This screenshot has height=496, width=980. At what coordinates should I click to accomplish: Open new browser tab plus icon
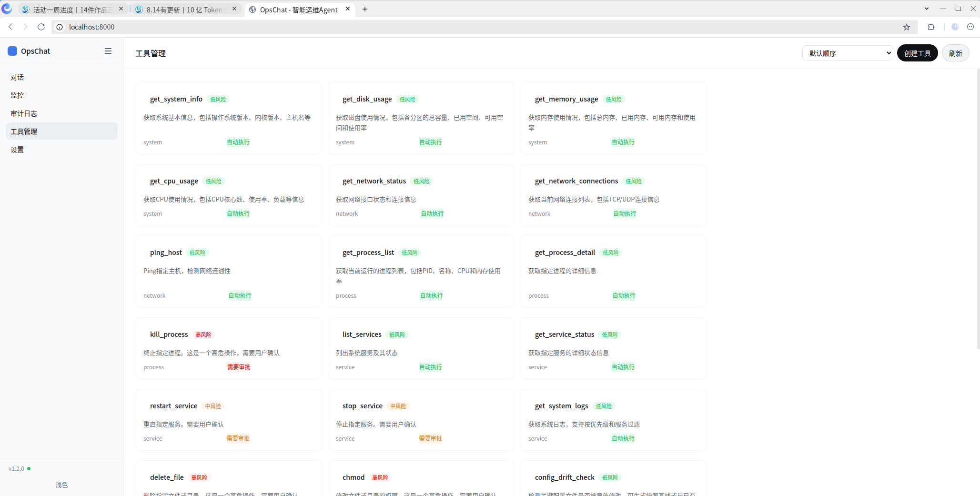tap(365, 9)
